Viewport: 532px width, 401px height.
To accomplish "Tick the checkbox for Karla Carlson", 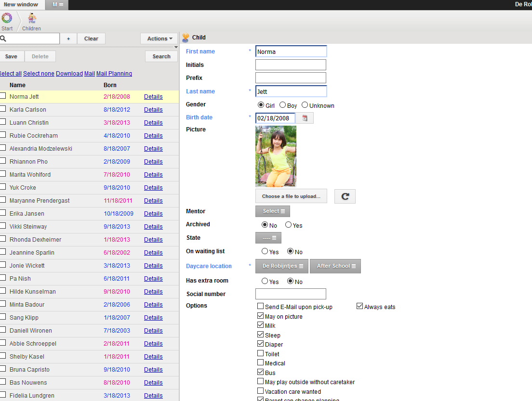I will [x=3, y=109].
